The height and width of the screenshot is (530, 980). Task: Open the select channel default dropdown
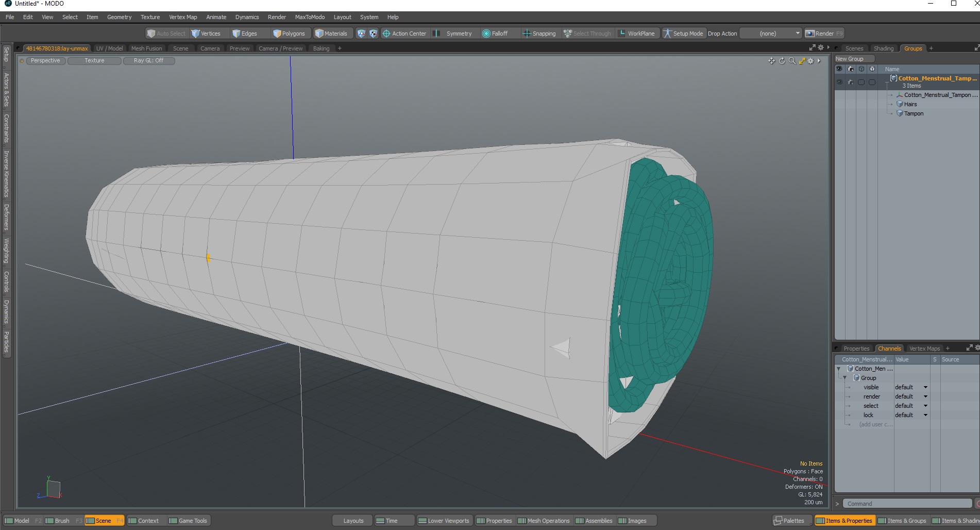coord(911,406)
